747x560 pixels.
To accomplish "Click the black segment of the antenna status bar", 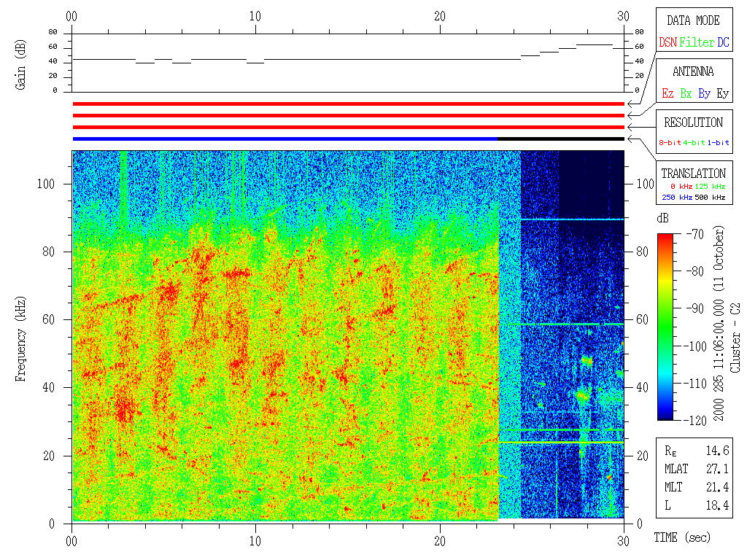I will click(560, 139).
